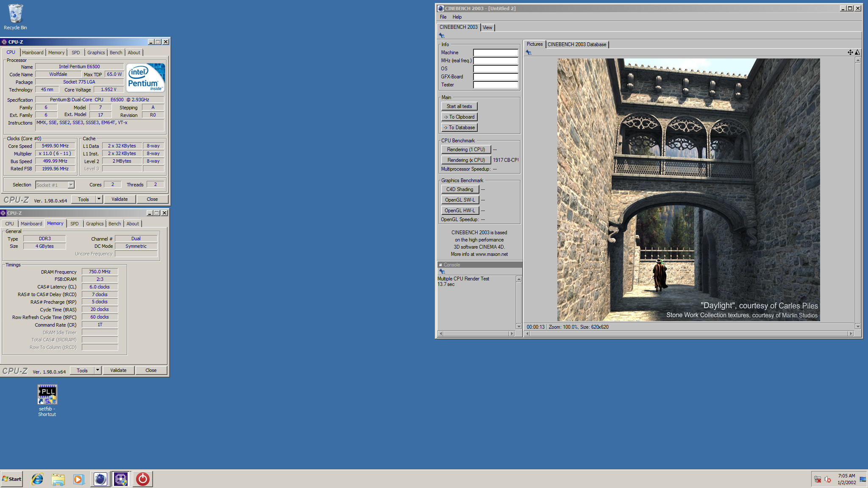Viewport: 868px width, 488px height.
Task: Click the pin icon below CINEBENCH 2003 tab
Action: coord(442,36)
